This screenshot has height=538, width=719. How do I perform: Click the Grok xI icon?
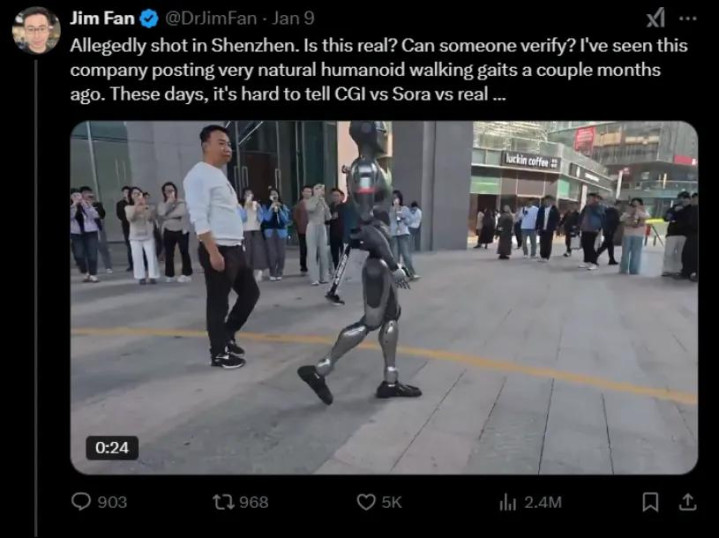655,20
